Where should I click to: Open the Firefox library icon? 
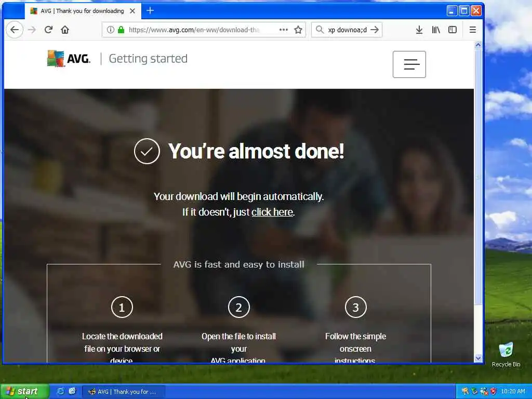pos(436,30)
